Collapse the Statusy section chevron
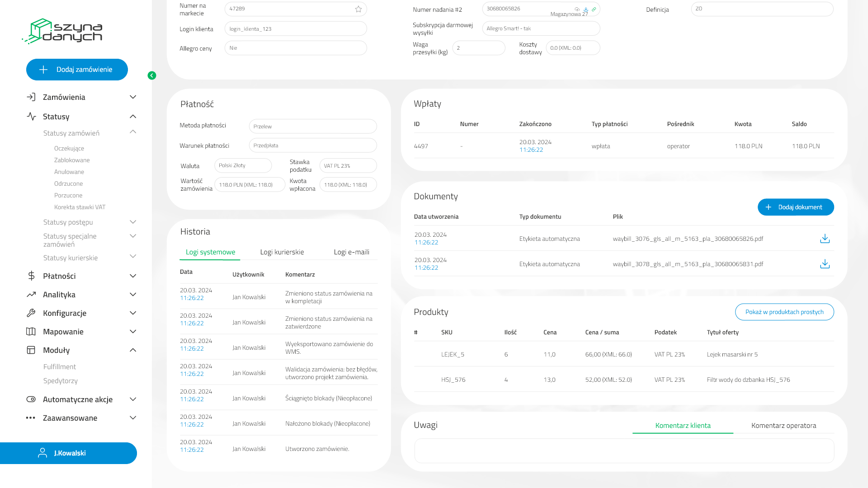 click(133, 117)
